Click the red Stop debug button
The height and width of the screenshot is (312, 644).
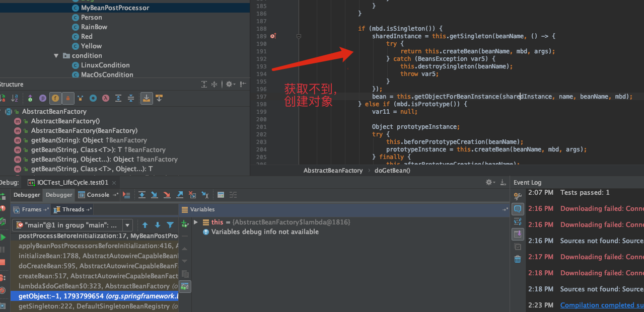click(3, 262)
